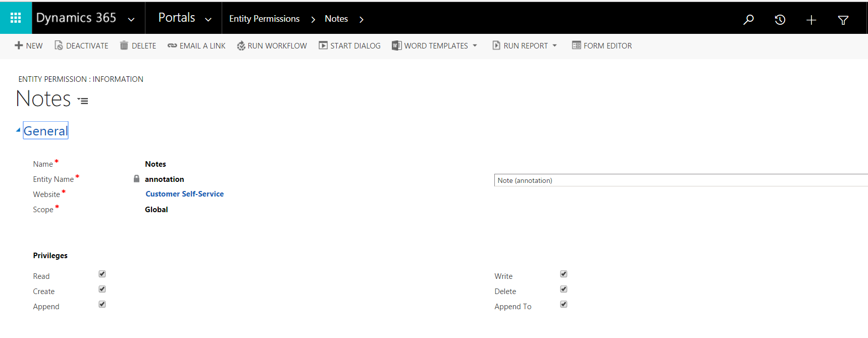The width and height of the screenshot is (868, 338).
Task: Uncheck the Read privilege checkbox
Action: click(x=102, y=274)
